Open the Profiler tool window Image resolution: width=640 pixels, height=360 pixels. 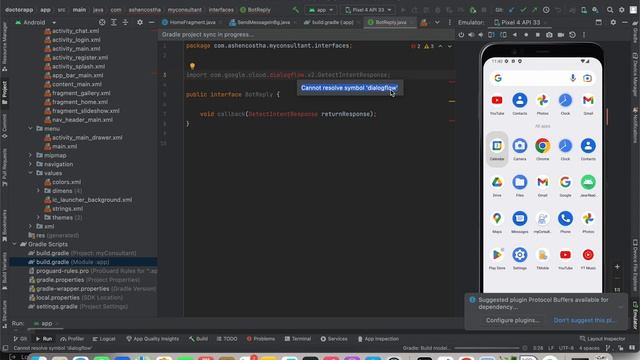(72, 339)
